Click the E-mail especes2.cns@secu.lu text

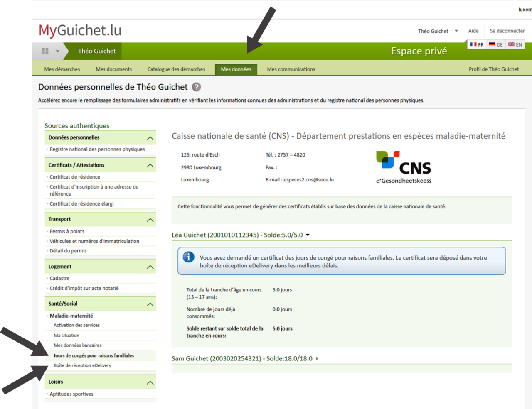point(300,180)
